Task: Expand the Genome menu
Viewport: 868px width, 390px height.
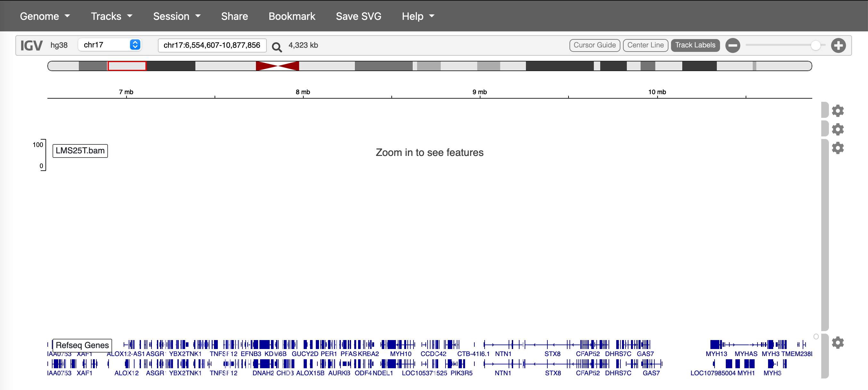Action: tap(45, 16)
